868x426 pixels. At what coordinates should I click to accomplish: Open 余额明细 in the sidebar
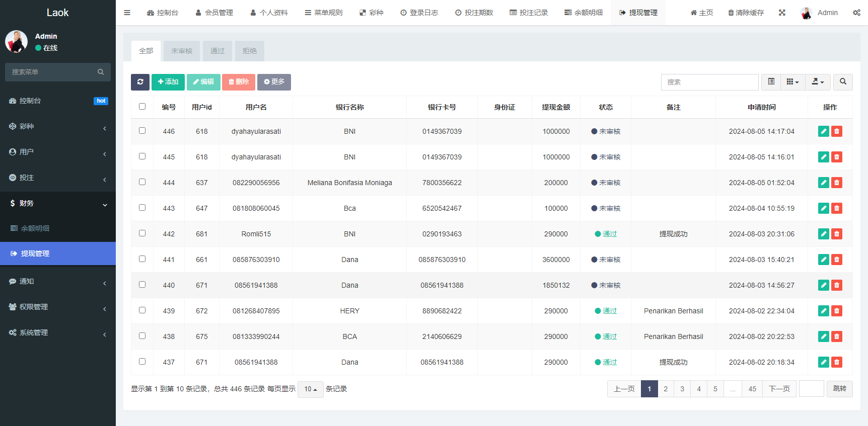click(x=35, y=228)
